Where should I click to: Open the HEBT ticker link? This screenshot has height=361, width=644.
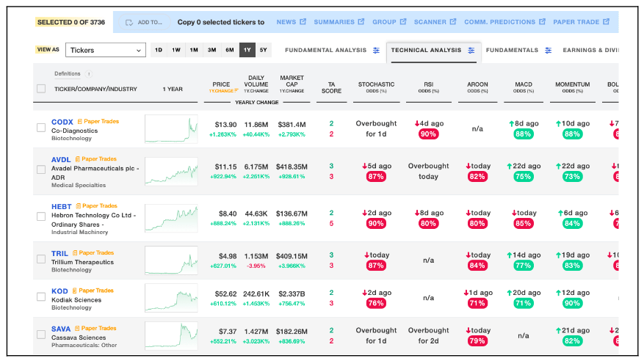tap(61, 206)
